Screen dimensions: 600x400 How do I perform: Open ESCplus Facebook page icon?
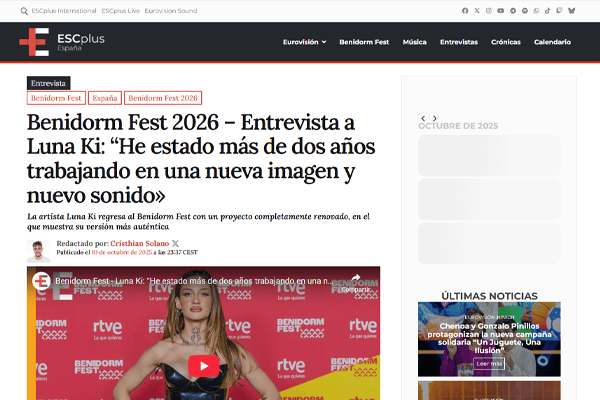coord(465,11)
